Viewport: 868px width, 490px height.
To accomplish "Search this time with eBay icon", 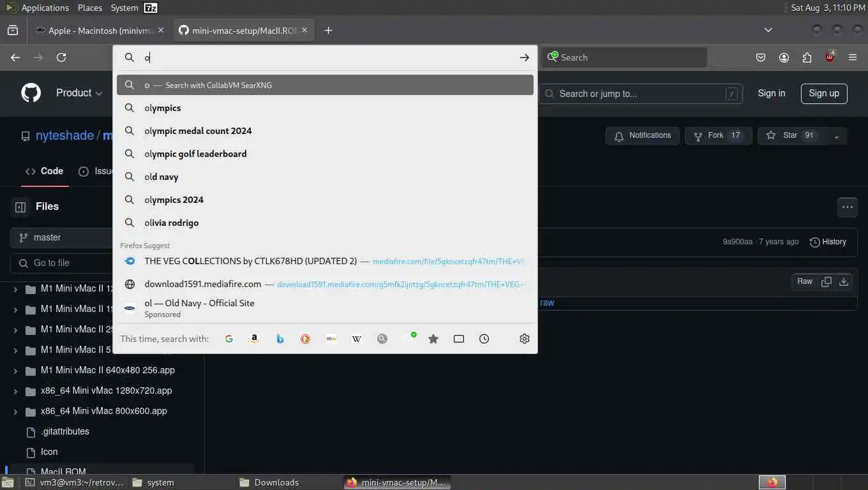I will 331,339.
